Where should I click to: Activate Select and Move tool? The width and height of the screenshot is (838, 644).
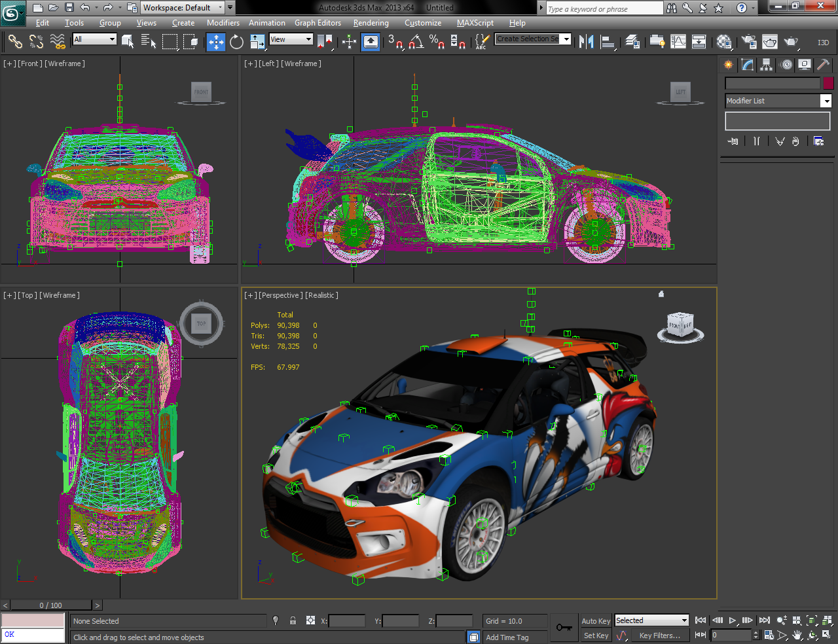pos(216,42)
